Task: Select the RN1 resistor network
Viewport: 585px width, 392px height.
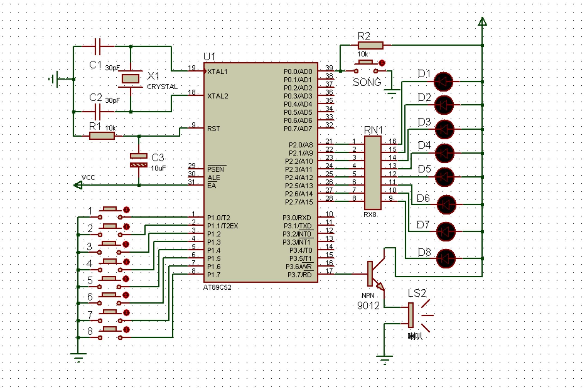Action: tap(373, 173)
